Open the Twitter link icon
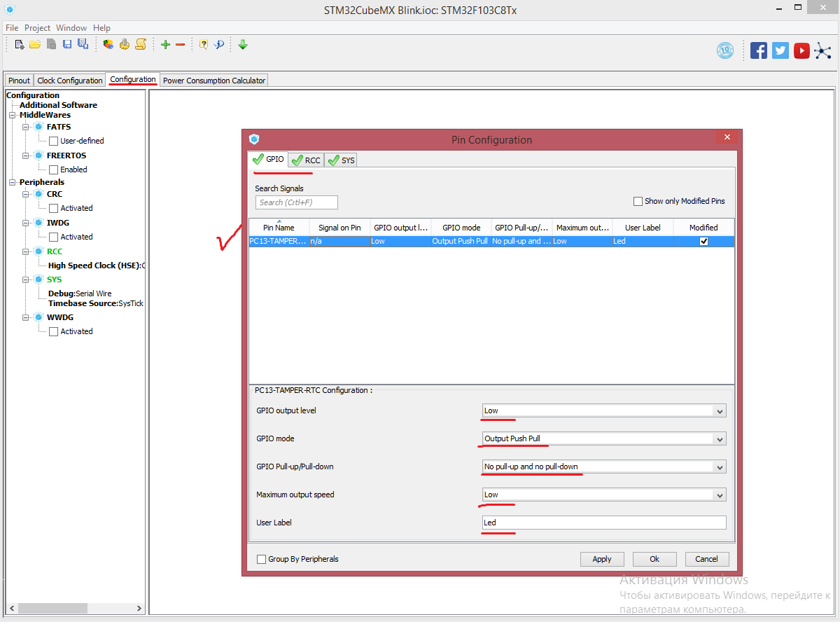840x622 pixels. (x=780, y=50)
